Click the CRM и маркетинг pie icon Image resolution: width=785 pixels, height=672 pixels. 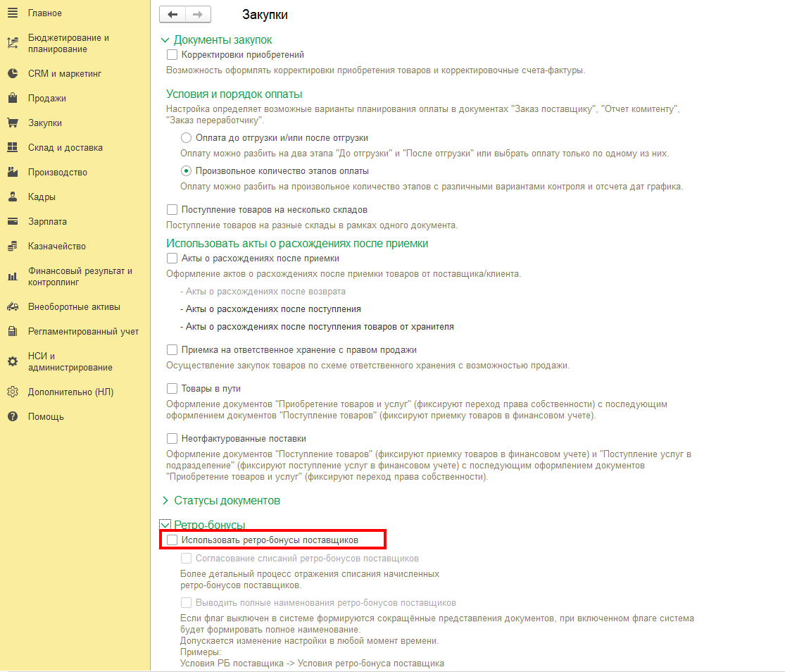13,73
